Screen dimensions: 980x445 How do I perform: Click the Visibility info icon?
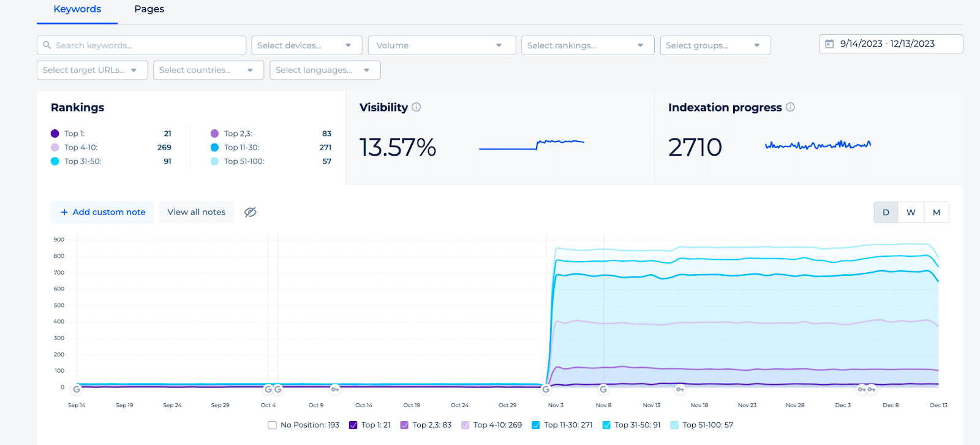coord(417,107)
